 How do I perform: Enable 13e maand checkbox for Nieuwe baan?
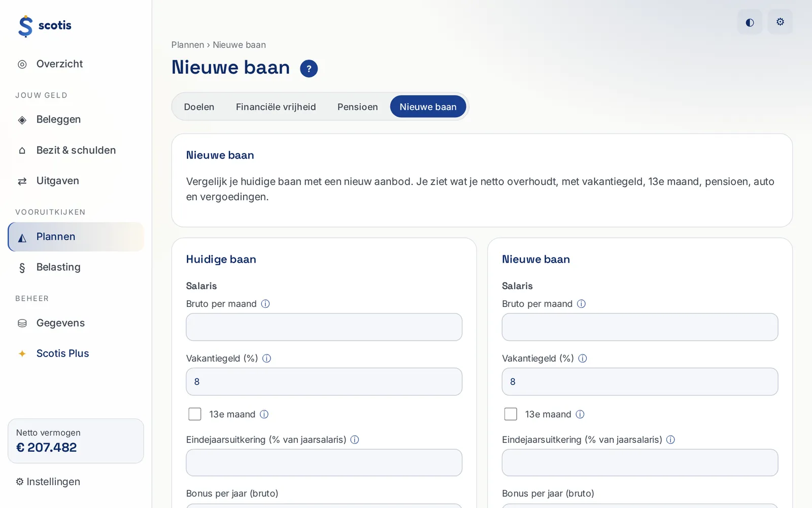[x=511, y=414]
